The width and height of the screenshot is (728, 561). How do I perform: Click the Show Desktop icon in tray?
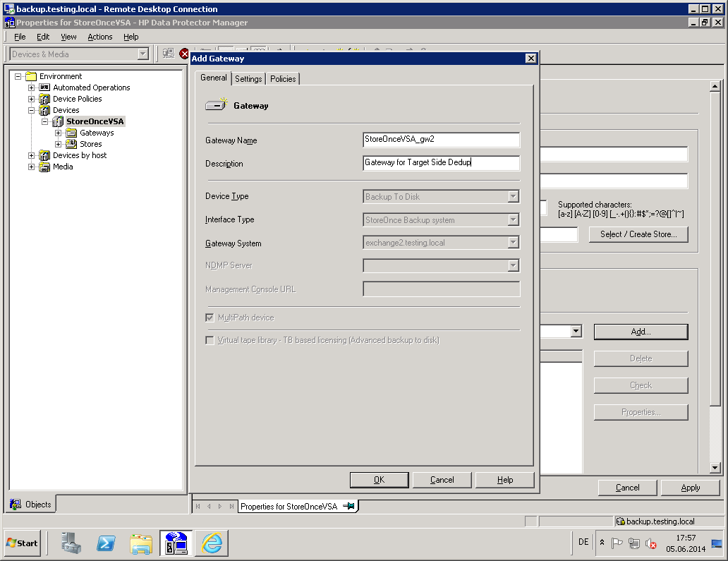717,543
